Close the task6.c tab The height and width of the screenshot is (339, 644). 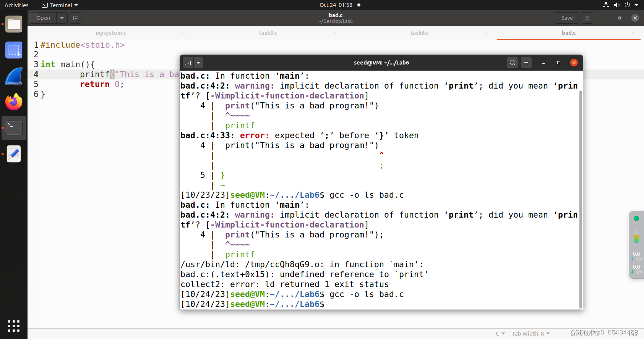coord(486,33)
